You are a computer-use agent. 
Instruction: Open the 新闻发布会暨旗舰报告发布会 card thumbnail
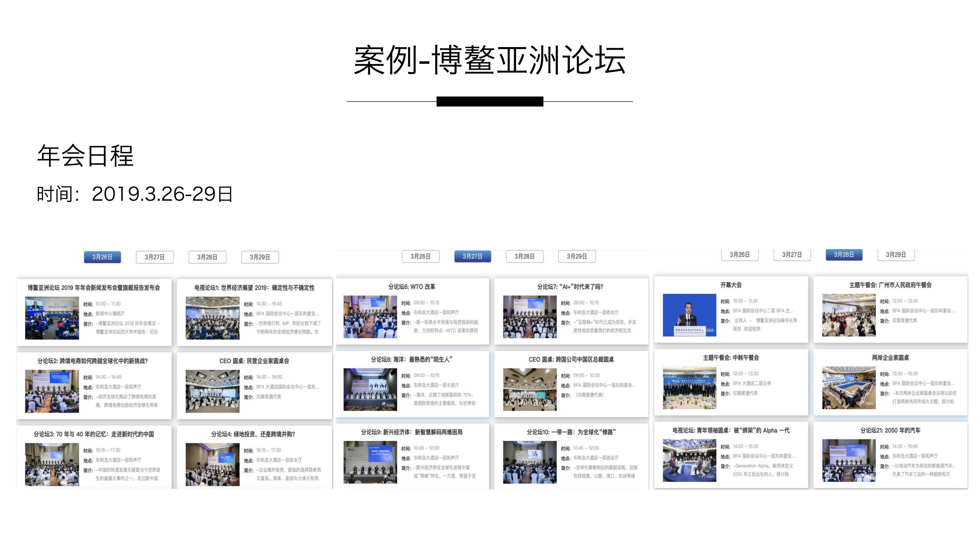pos(52,318)
